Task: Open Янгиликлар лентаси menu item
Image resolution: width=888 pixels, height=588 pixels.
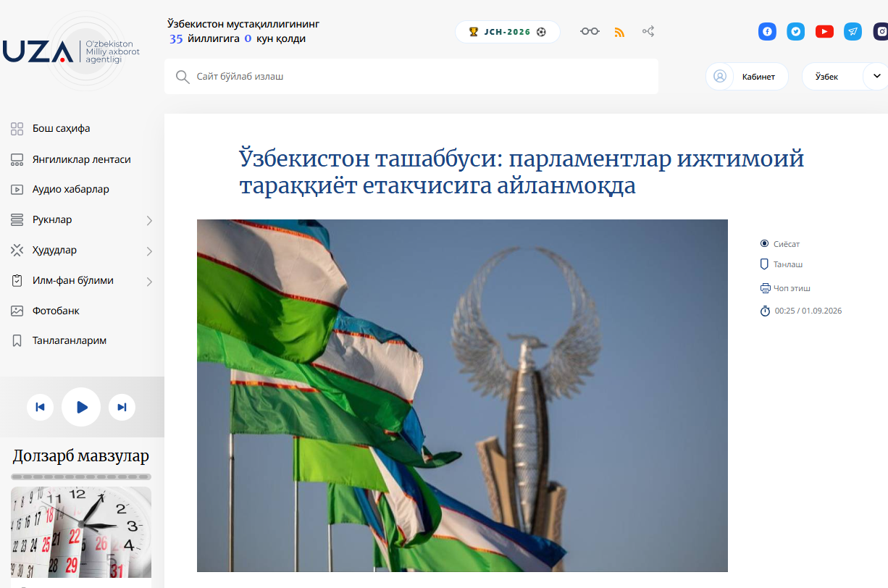Action: click(x=82, y=159)
